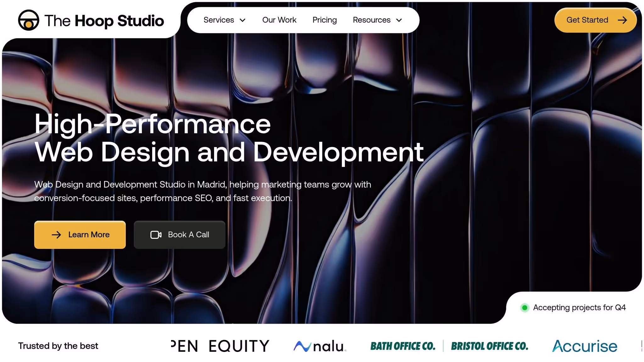This screenshot has height=362, width=644.
Task: Go to Our Work page
Action: click(x=279, y=20)
